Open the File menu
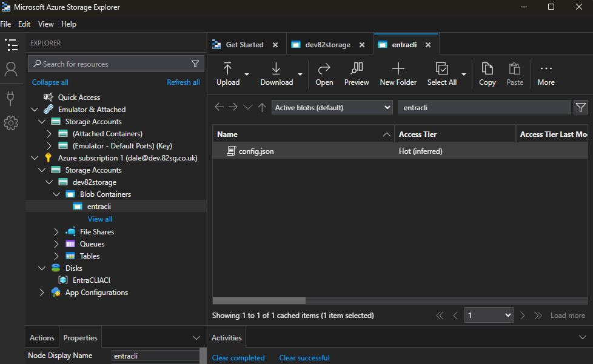 [x=5, y=24]
